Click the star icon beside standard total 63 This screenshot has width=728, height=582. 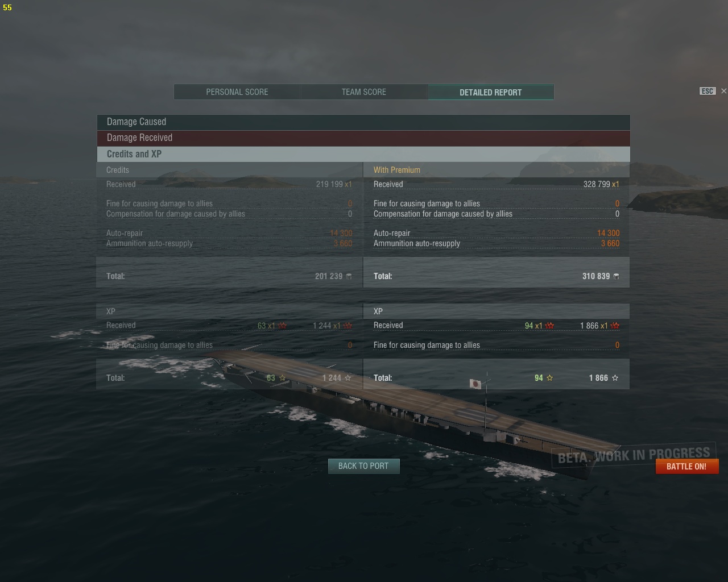282,378
